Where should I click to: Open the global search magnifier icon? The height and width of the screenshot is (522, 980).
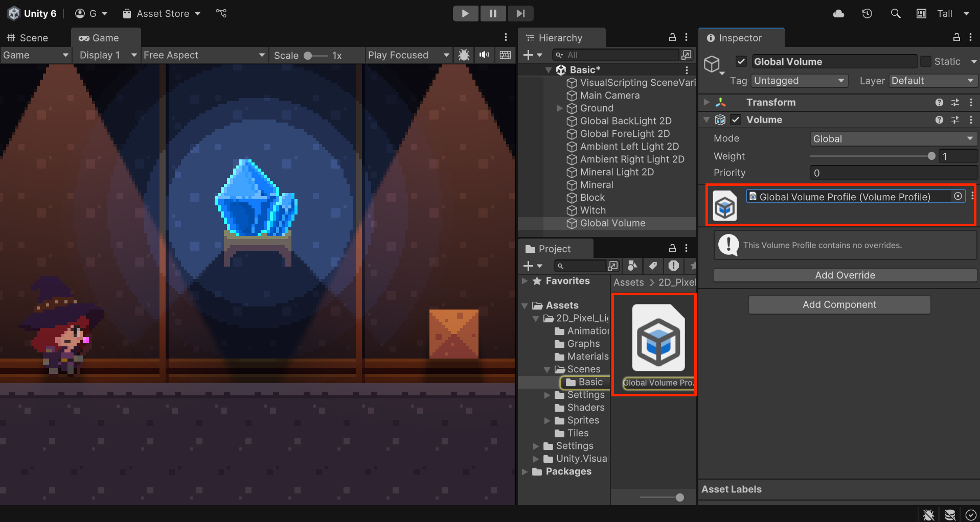click(x=895, y=14)
